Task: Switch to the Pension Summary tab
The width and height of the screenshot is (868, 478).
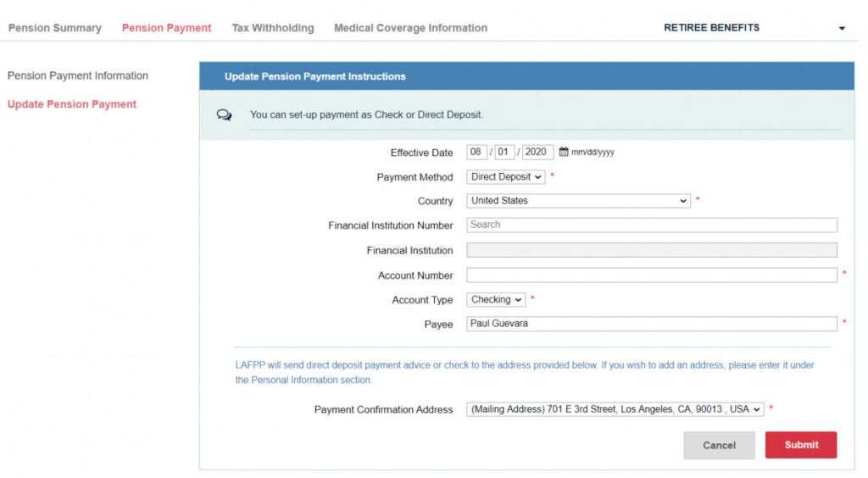Action: point(55,28)
